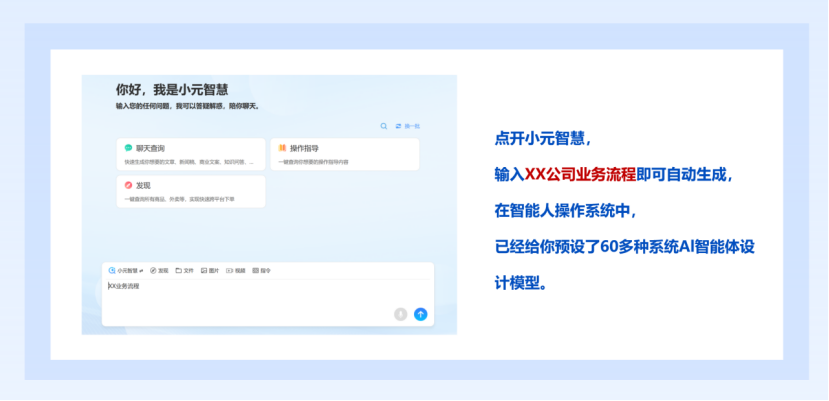Select the 文件 label in input toolbar
This screenshot has width=829, height=401.
[x=188, y=270]
